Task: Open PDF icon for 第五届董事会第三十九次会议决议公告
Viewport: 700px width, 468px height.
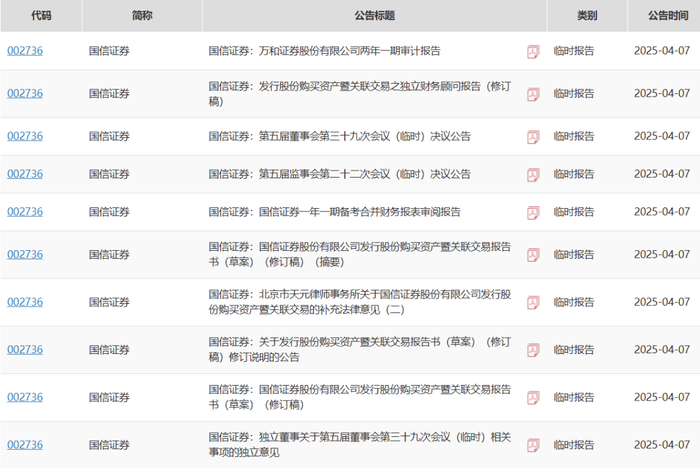Action: pos(533,136)
